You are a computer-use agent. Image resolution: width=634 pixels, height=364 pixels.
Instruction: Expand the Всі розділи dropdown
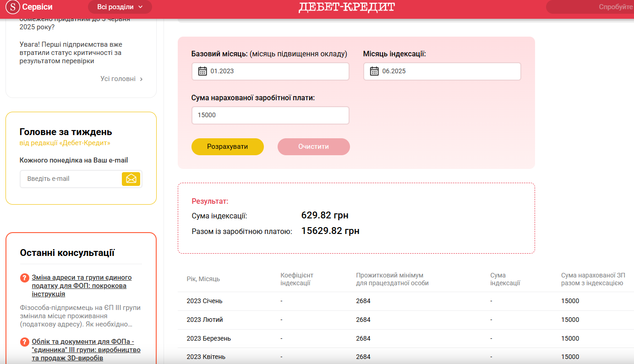point(120,7)
